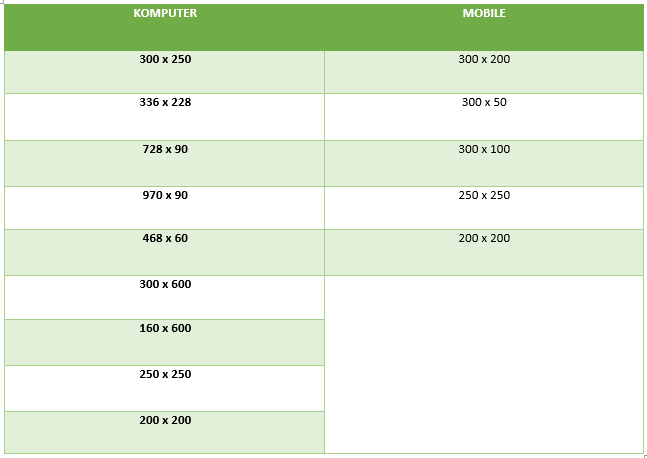Click the 300 x 50 cell

coord(484,103)
